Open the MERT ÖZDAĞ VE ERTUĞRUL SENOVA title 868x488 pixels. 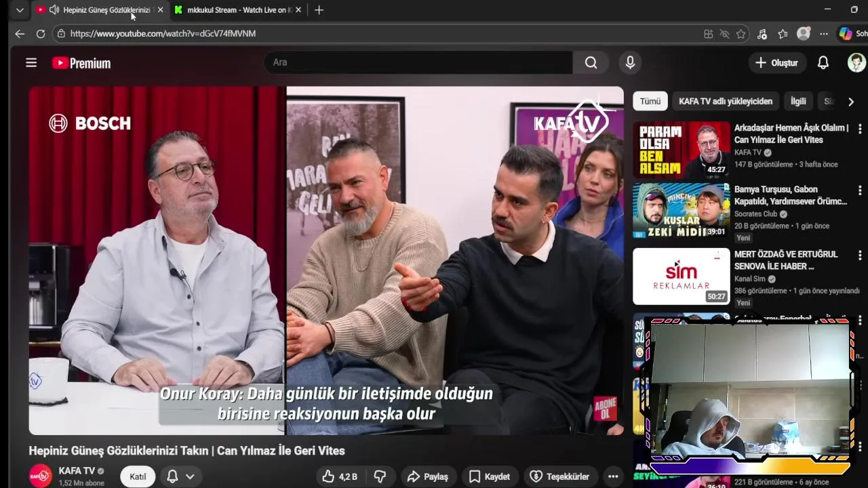click(x=786, y=260)
